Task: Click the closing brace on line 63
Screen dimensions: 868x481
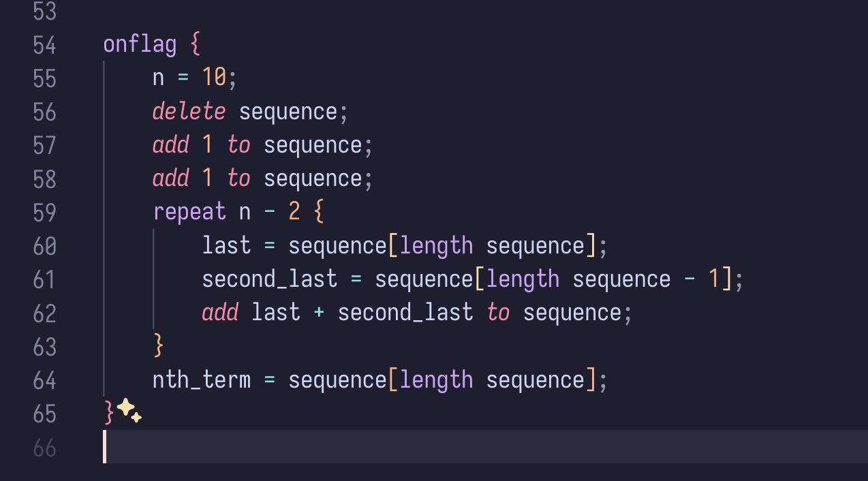Action: [159, 346]
